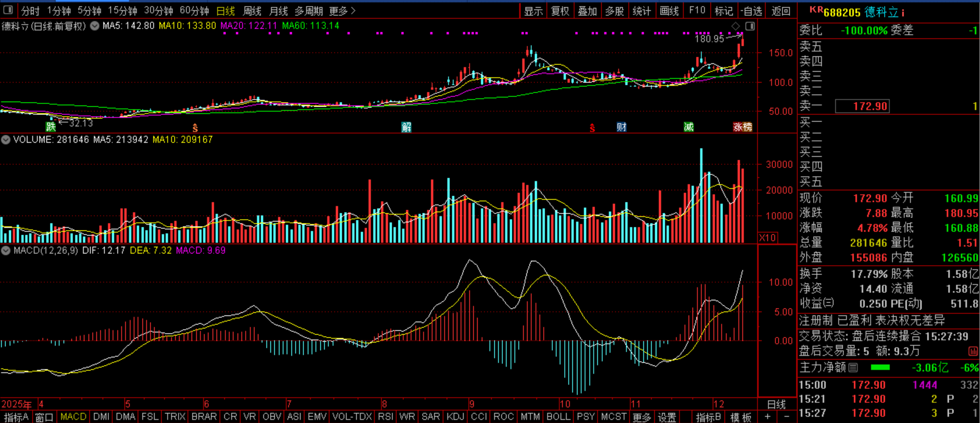Click the 日线 label below the price axis
This screenshot has width=980, height=423.
pos(777,404)
